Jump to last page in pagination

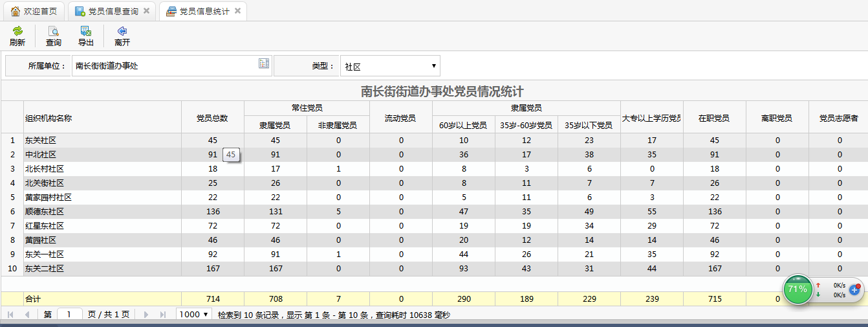click(x=162, y=314)
